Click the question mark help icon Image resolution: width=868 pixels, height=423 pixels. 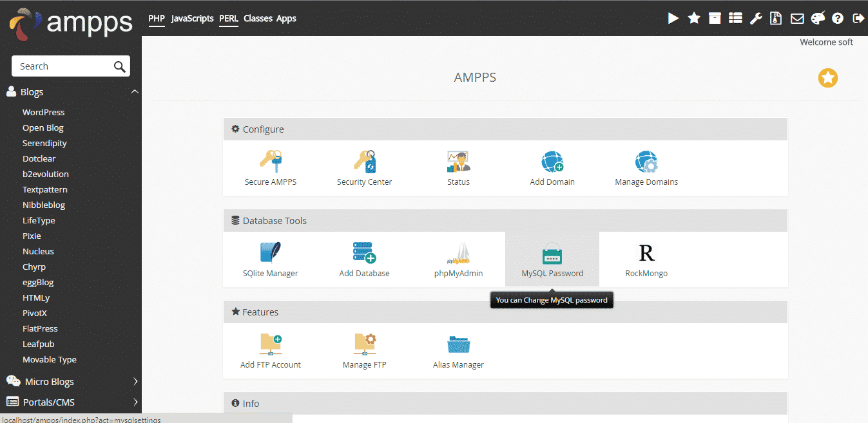[x=838, y=18]
